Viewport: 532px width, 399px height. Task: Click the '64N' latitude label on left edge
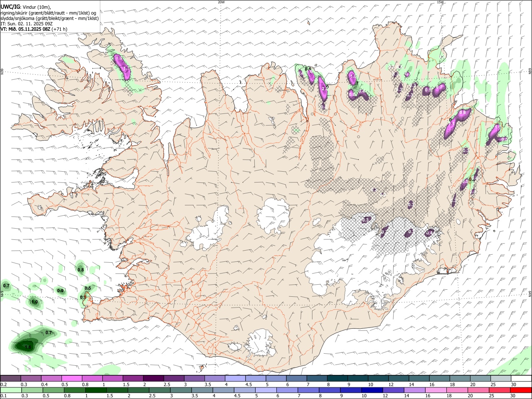(2, 294)
